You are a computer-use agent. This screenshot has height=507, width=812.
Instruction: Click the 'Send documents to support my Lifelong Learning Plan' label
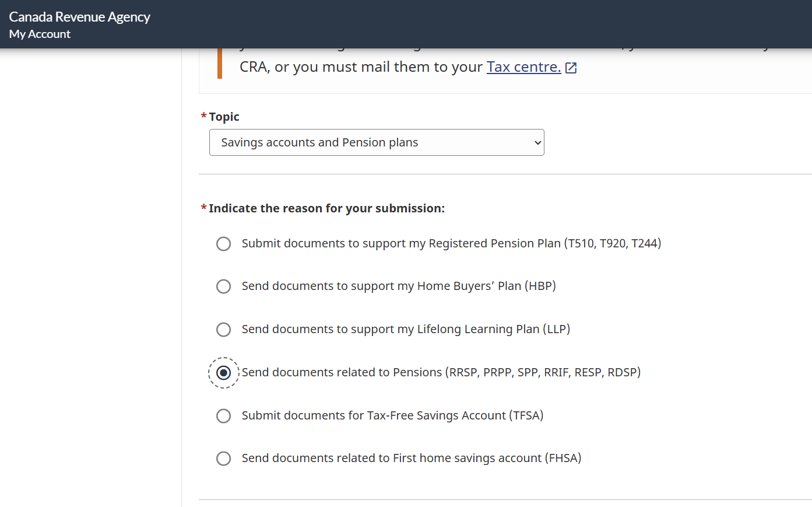click(x=406, y=329)
